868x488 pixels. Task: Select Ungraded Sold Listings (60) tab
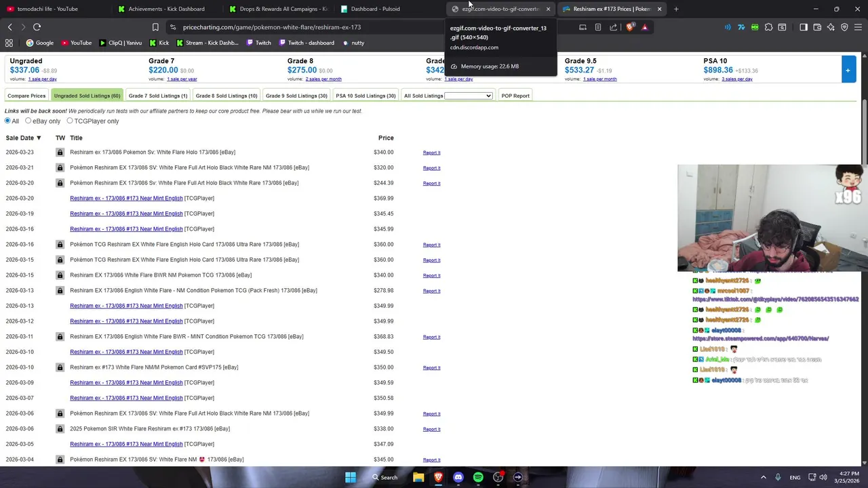[x=87, y=96]
